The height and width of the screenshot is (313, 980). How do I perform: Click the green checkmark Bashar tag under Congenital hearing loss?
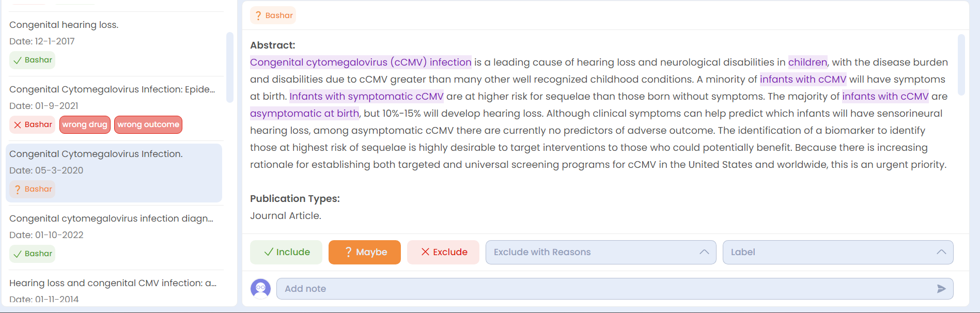(x=33, y=60)
